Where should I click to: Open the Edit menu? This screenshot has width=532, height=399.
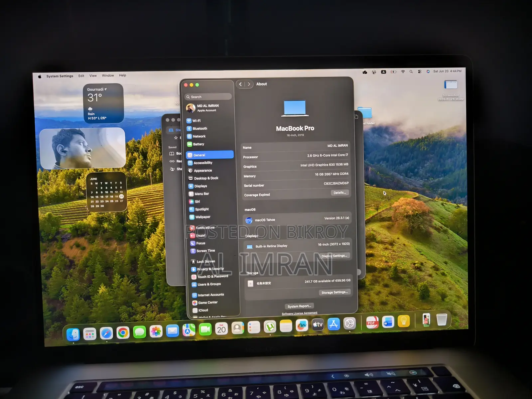[81, 76]
